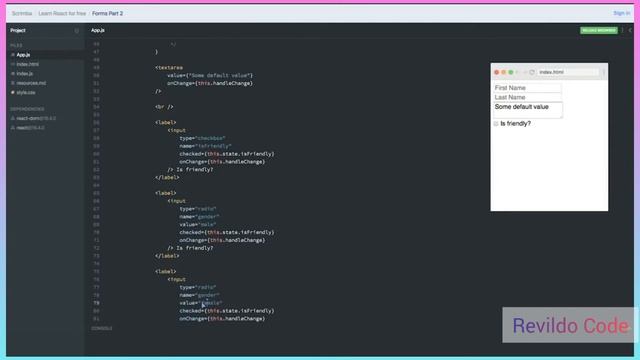Open Learn React for free breadcrumb

62,13
